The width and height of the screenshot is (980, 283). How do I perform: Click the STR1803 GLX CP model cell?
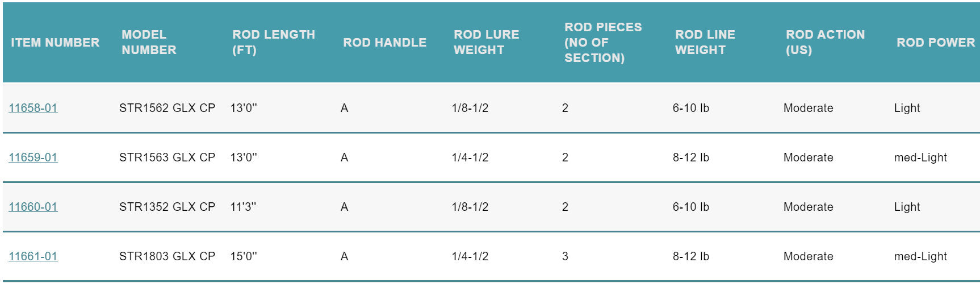[167, 256]
